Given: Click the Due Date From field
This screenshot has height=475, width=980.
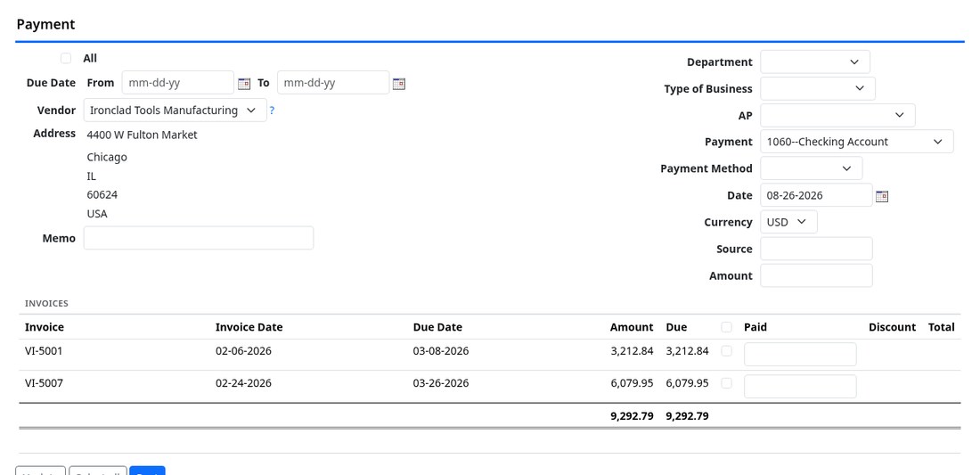Looking at the screenshot, I should tap(178, 83).
